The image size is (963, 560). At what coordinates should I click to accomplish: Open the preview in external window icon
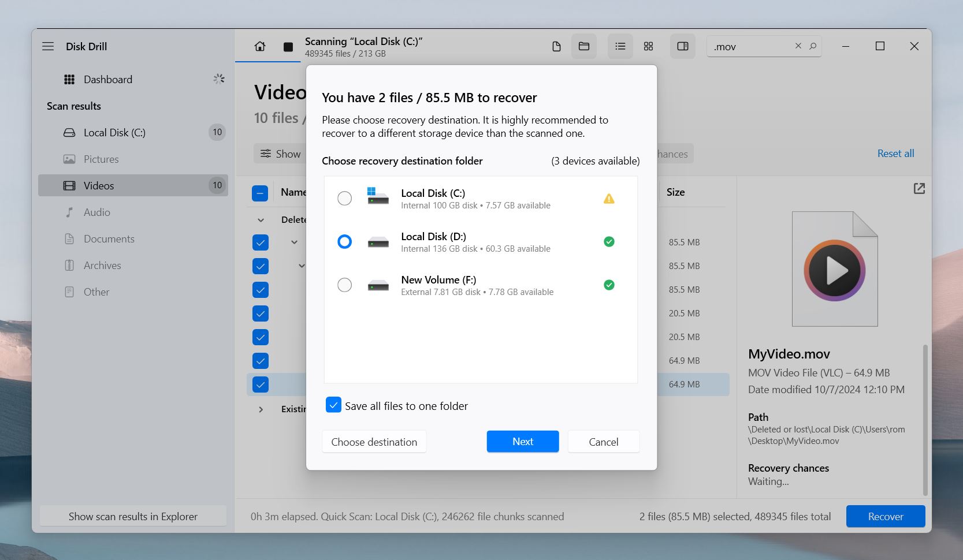919,188
